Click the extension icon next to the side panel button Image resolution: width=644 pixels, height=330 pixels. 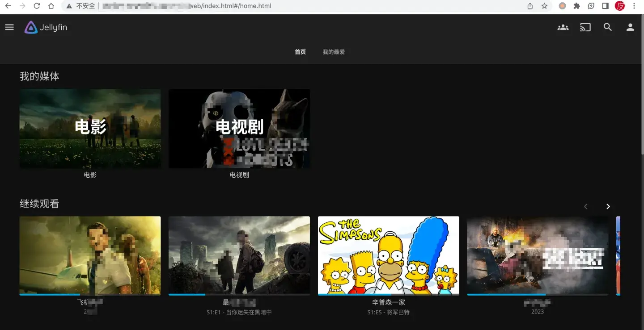591,6
